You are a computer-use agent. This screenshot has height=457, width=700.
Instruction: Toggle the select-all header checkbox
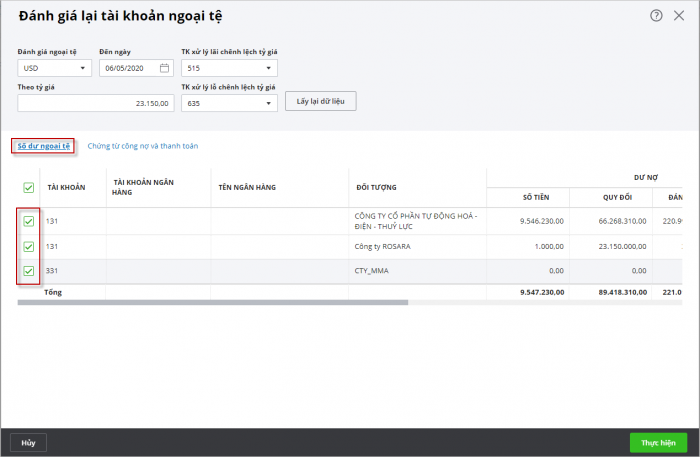coord(29,187)
